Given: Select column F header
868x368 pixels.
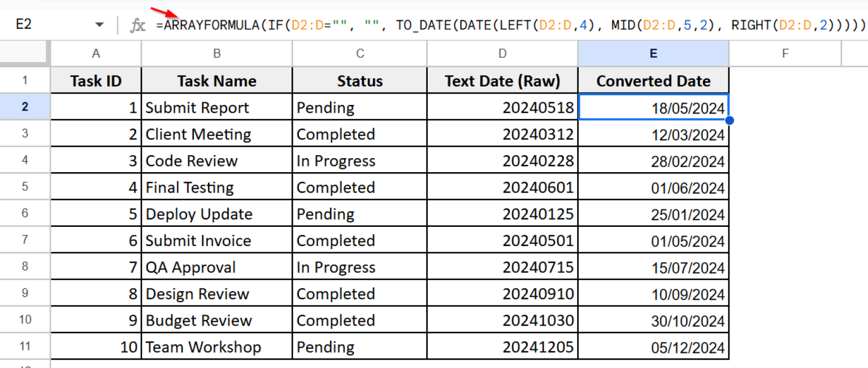Looking at the screenshot, I should (785, 52).
